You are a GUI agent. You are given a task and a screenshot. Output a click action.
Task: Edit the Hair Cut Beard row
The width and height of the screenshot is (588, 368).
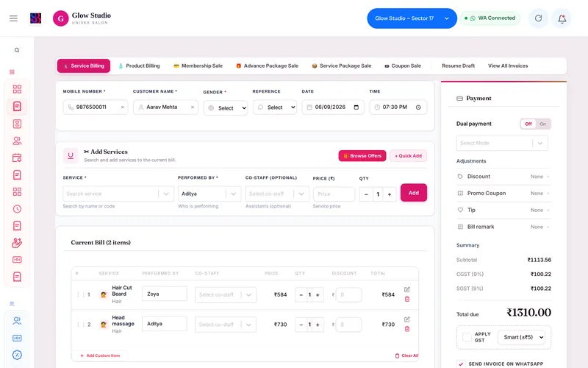(x=407, y=289)
